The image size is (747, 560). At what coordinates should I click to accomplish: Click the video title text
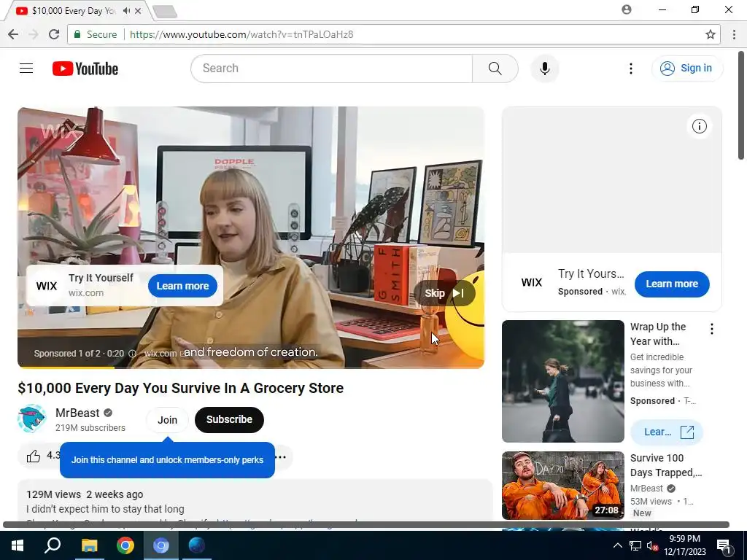(x=181, y=388)
